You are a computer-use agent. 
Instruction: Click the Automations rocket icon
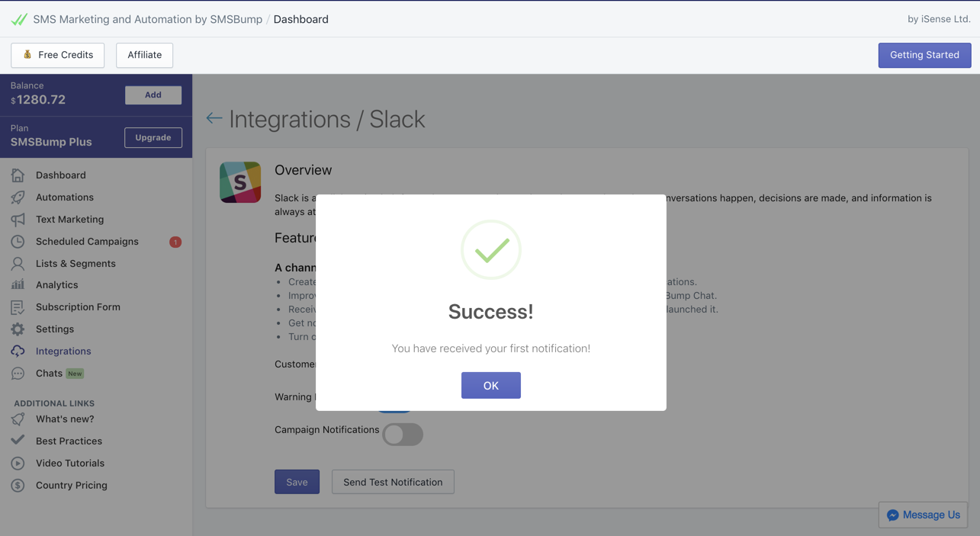click(x=18, y=197)
